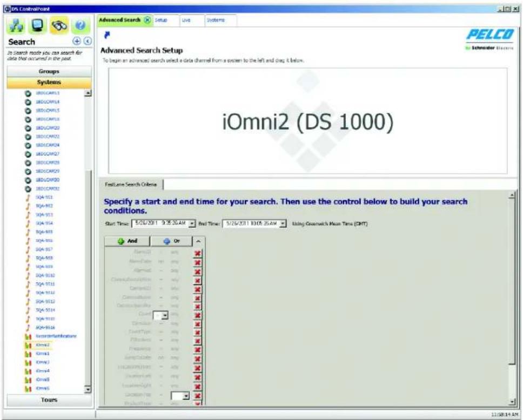This screenshot has height=420, width=523.
Task: Expand the Systems accordion header
Action: point(49,83)
